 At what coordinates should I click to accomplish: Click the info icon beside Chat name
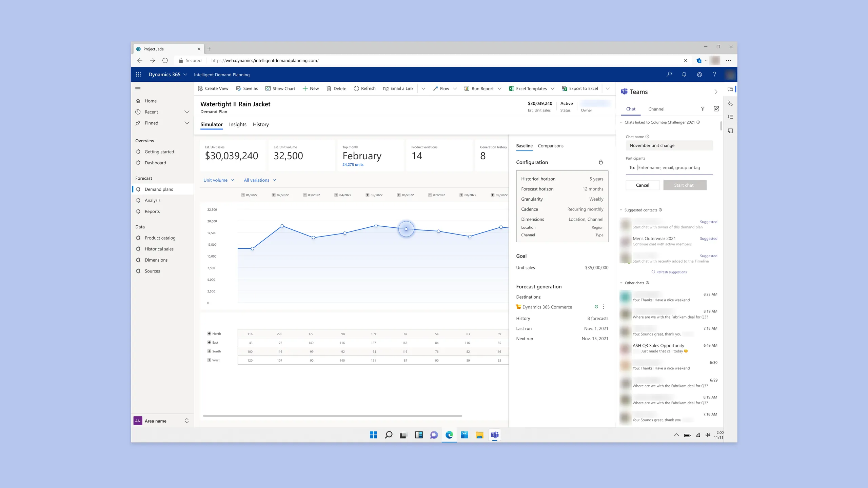point(647,137)
